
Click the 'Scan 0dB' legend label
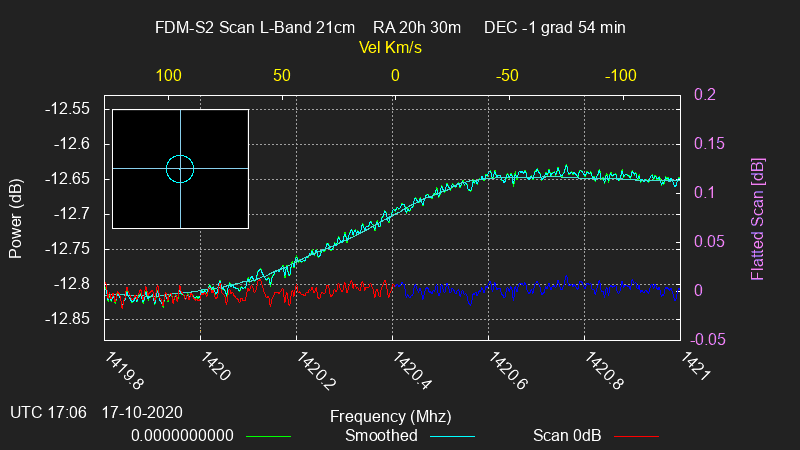click(x=567, y=436)
